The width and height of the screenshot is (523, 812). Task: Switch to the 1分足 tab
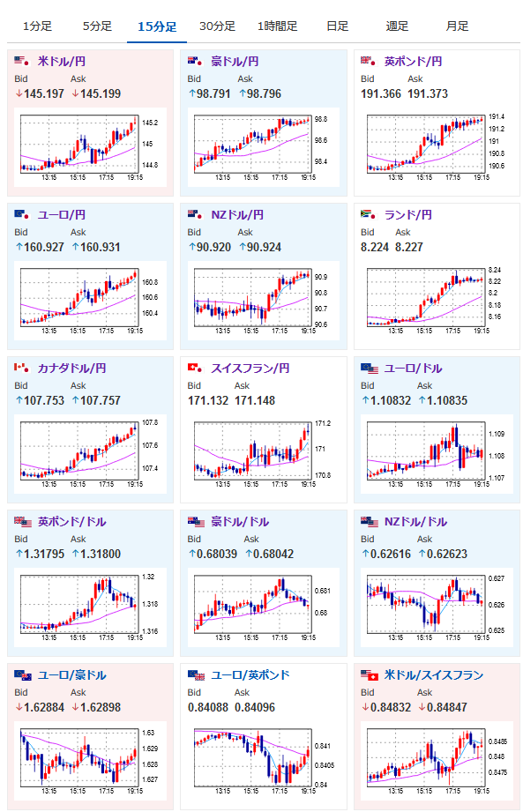37,26
